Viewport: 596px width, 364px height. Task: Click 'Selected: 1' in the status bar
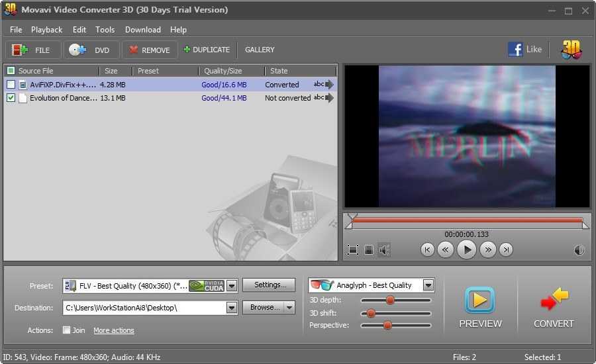(x=542, y=357)
